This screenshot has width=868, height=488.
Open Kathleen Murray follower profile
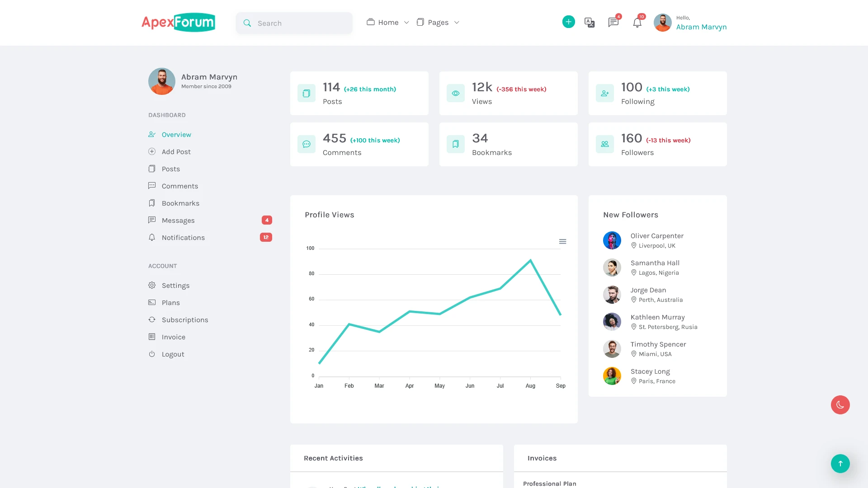point(658,317)
